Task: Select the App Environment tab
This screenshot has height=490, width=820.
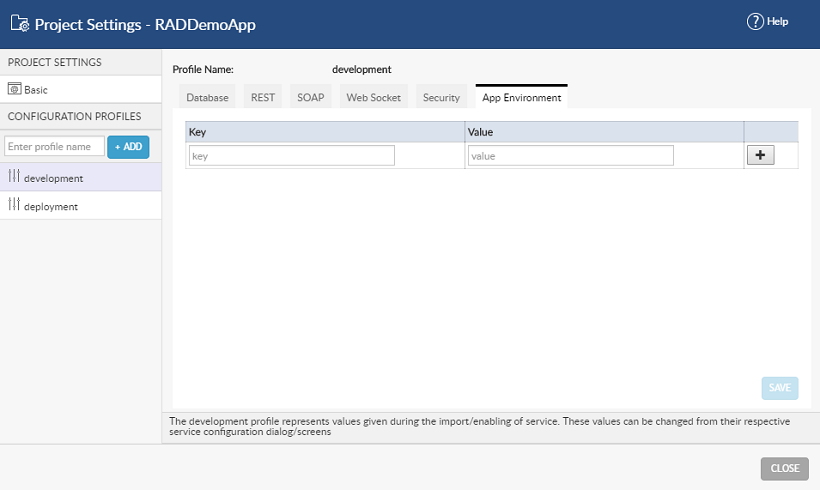Action: [521, 98]
